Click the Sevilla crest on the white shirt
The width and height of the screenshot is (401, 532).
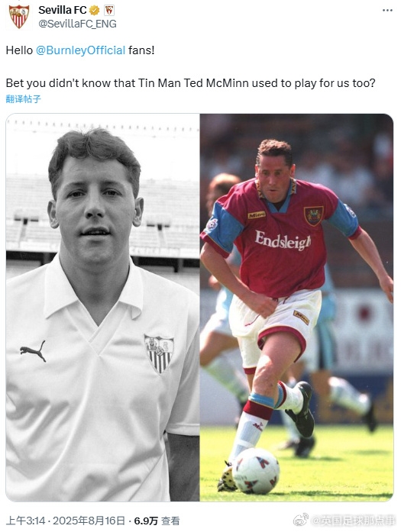159,354
